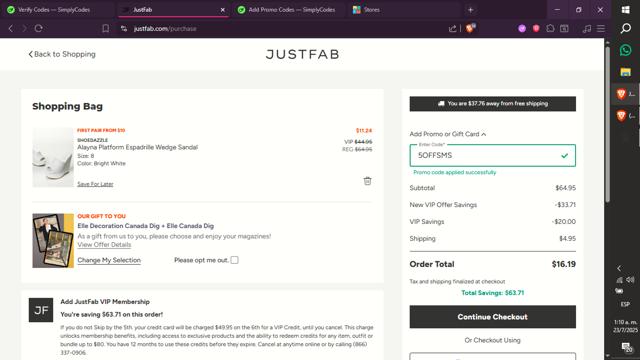Reload the JustFab page
The width and height of the screenshot is (640, 360).
coord(38,29)
